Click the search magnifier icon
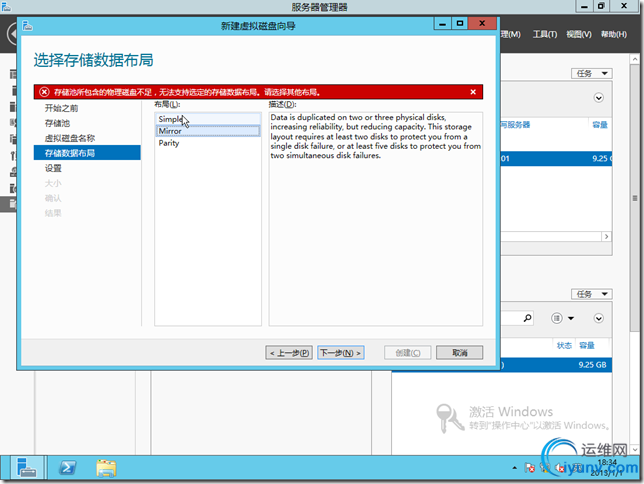 (x=527, y=318)
